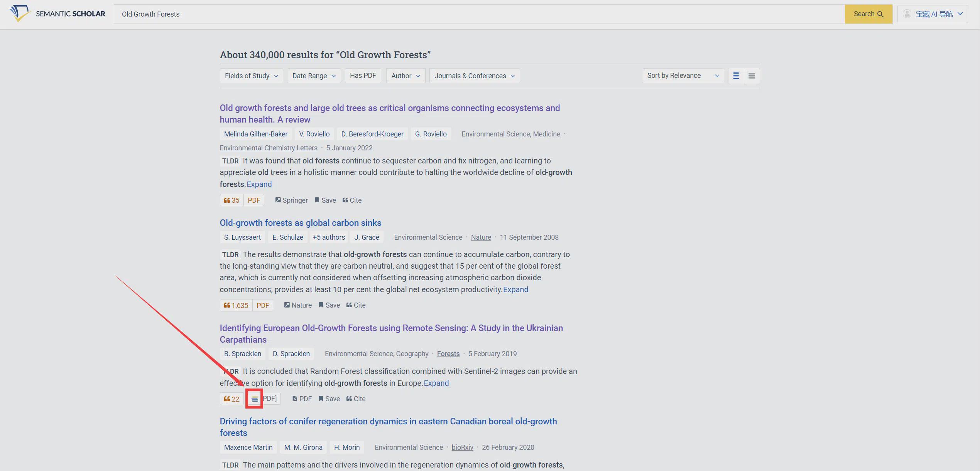Open Environmental Chemistry Letters journal link

(x=269, y=148)
